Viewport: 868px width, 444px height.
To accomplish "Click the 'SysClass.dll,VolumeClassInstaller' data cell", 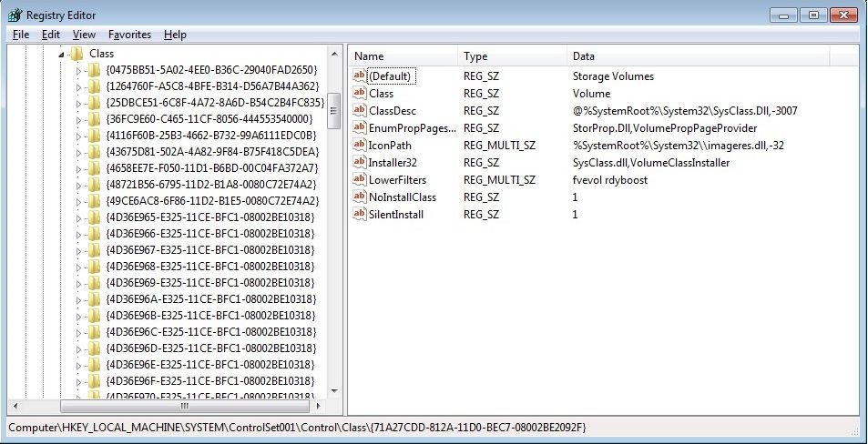I will click(x=651, y=162).
